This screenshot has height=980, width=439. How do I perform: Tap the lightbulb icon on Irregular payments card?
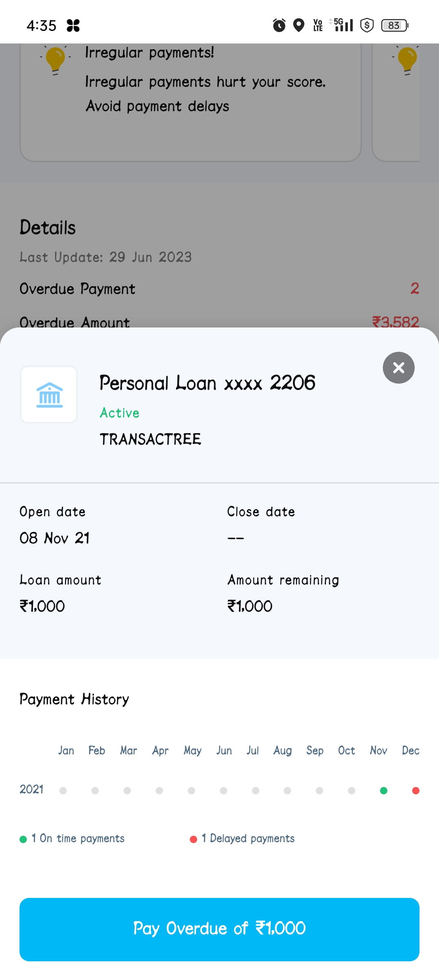pyautogui.click(x=56, y=60)
